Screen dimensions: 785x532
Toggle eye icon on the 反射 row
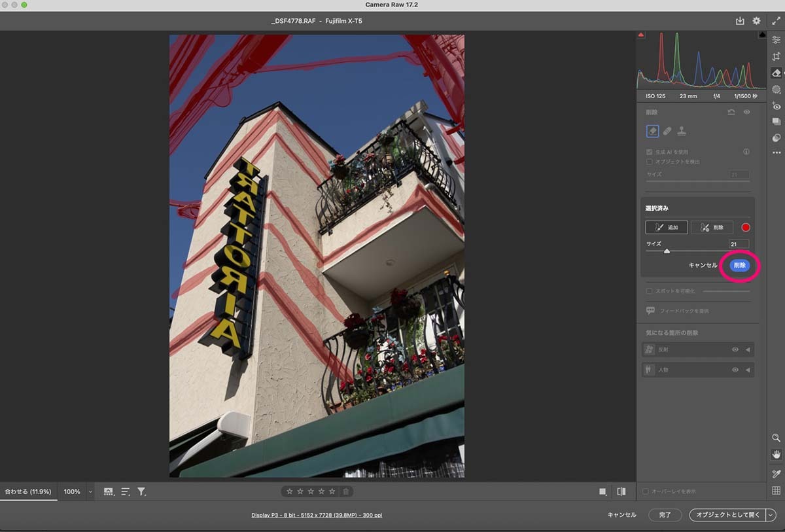(x=735, y=350)
